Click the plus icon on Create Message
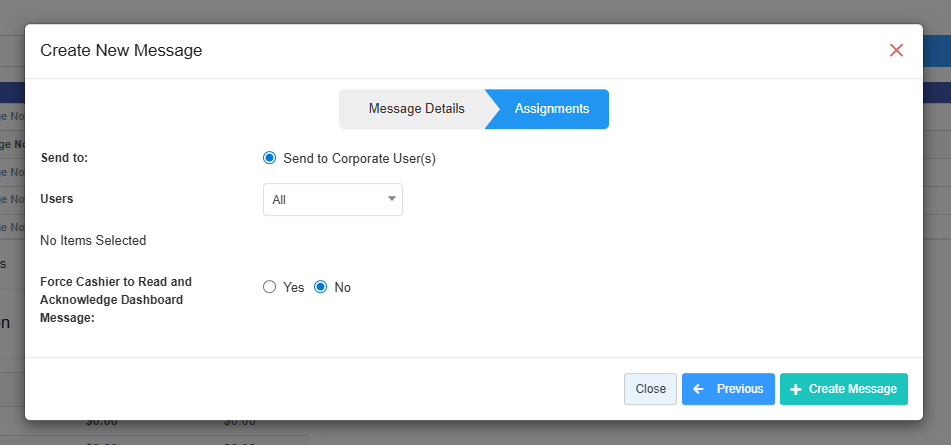The height and width of the screenshot is (445, 951). 796,389
